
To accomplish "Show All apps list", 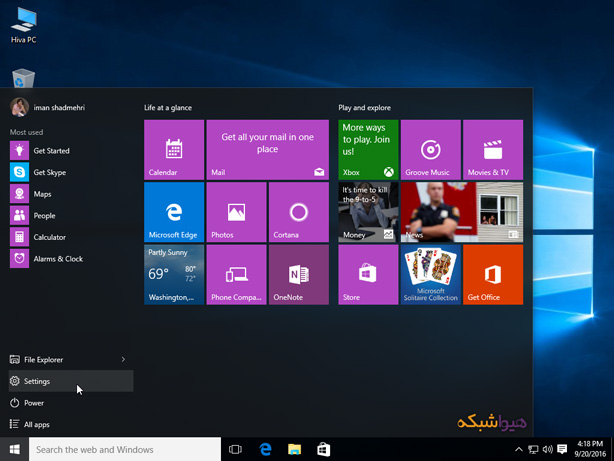I will (x=71, y=424).
